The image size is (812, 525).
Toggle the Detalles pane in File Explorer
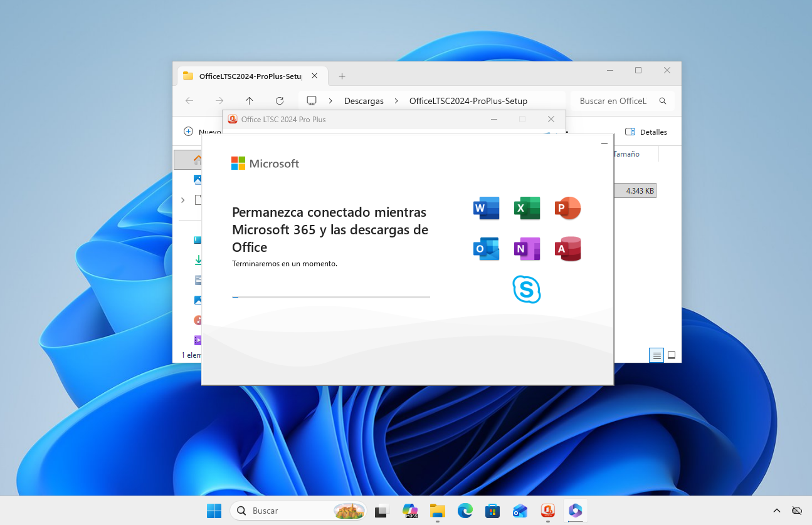pyautogui.click(x=646, y=132)
